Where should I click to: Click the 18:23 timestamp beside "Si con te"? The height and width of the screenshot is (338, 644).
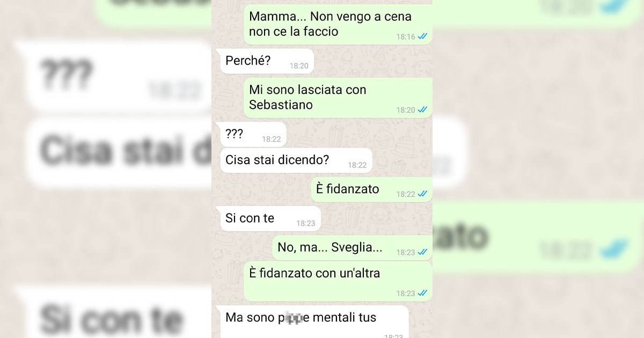click(x=305, y=223)
